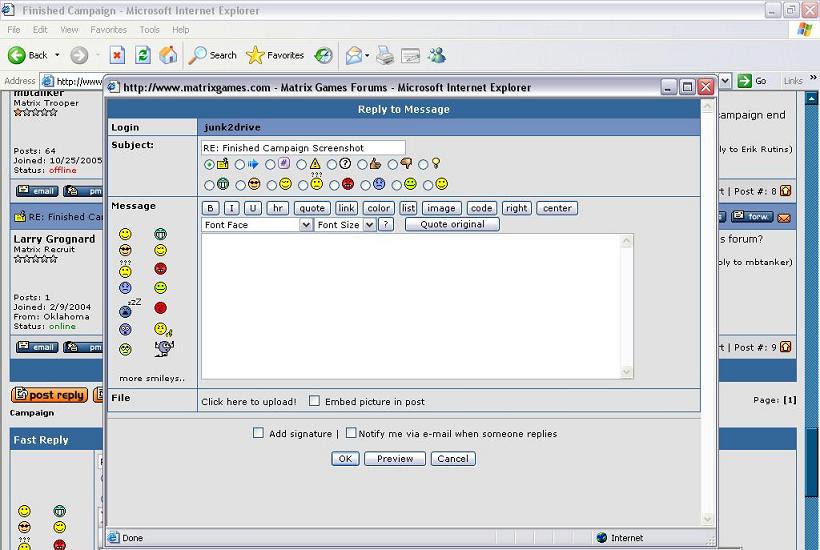Open Search from the IE toolbar

pos(212,55)
